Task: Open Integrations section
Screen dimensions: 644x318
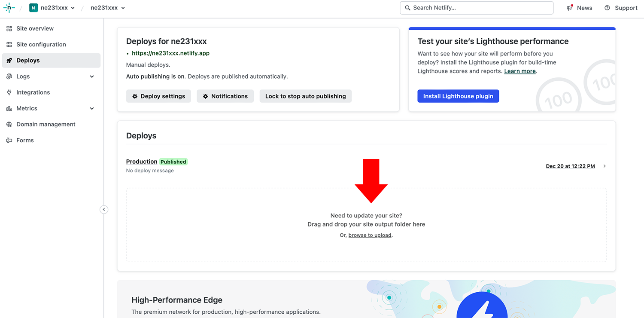Action: tap(51, 92)
